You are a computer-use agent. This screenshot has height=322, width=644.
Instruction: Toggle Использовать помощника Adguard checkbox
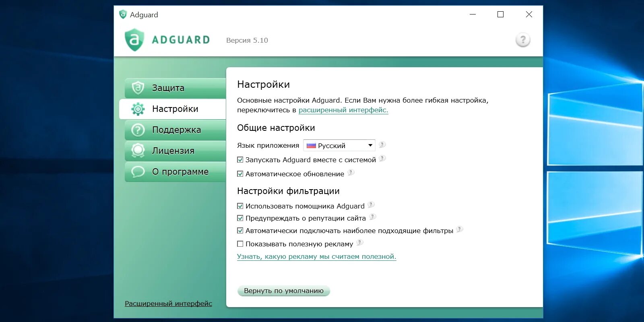[240, 206]
